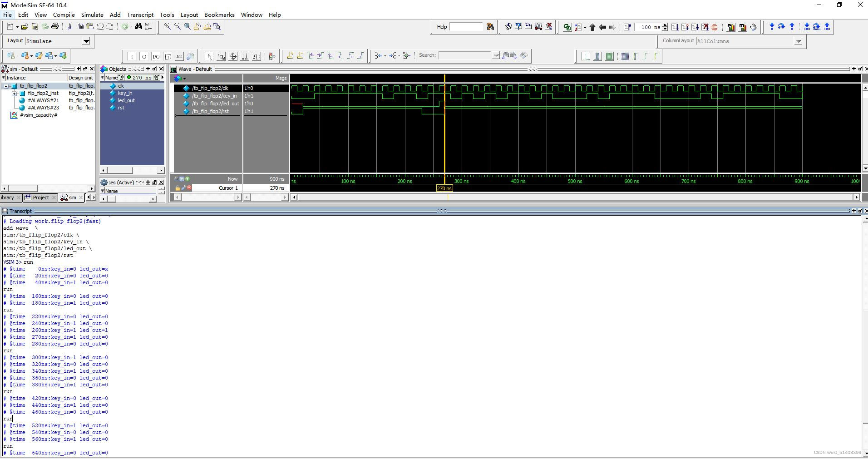This screenshot has width=868, height=459.
Task: Remove Cursor 1 with the red minus icon
Action: click(189, 188)
